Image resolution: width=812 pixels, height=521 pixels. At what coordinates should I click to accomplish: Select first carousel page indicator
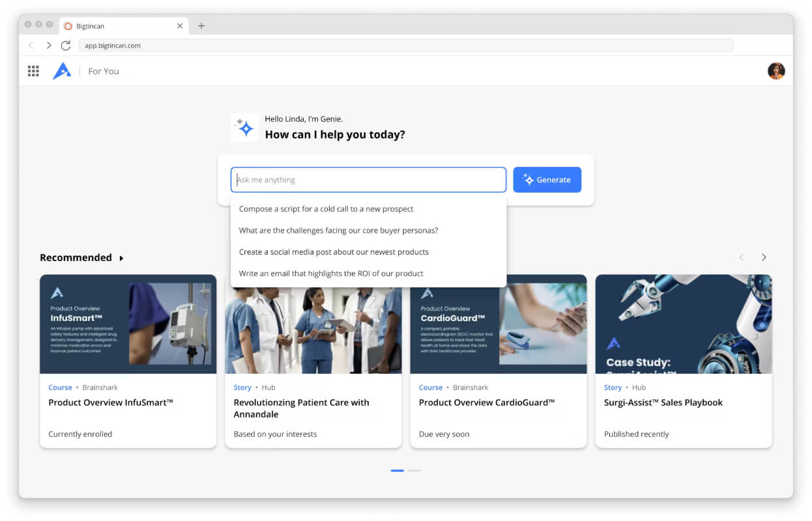398,470
